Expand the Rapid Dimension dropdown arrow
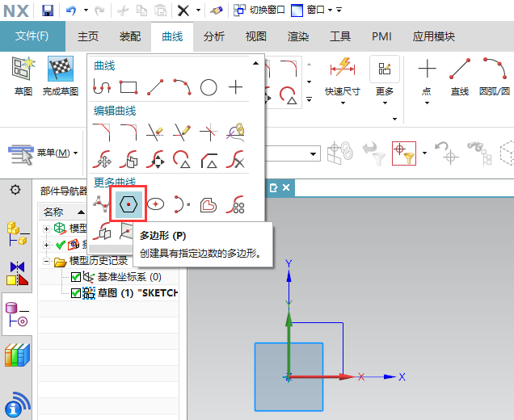This screenshot has width=514, height=420. tap(343, 103)
